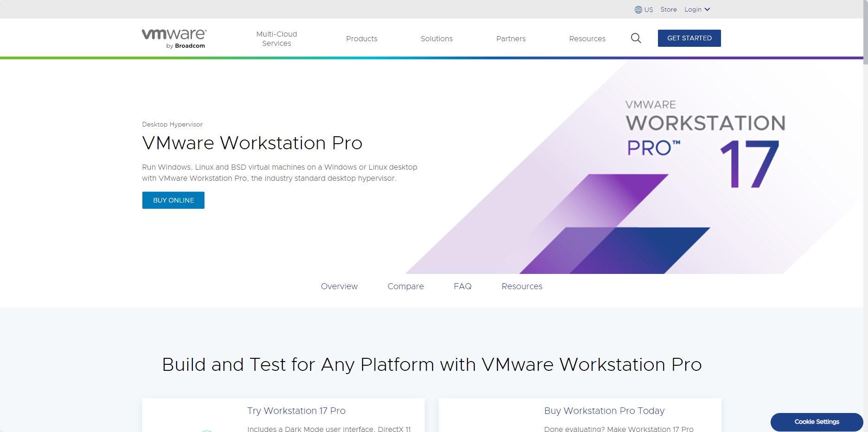Open the Resources menu in top navigation
The image size is (868, 432).
587,39
